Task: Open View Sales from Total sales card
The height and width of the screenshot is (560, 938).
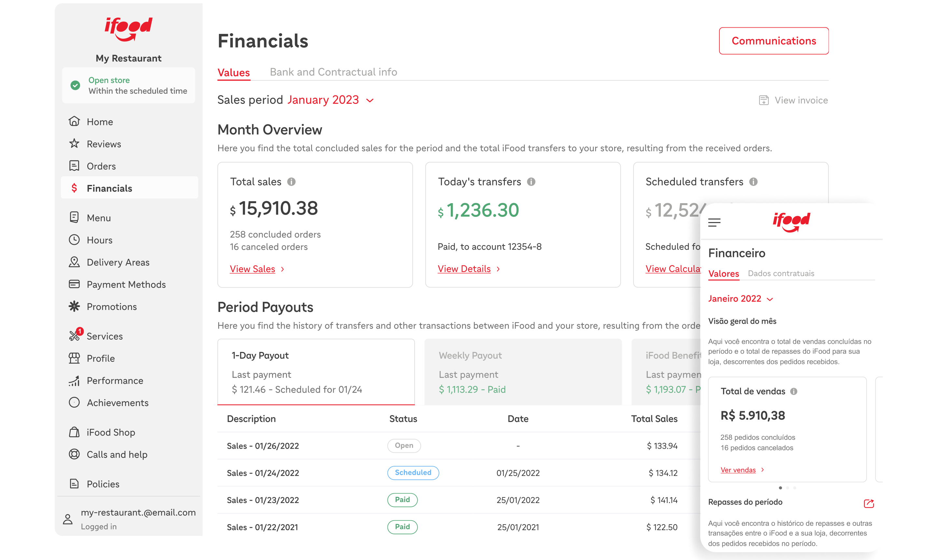Action: click(x=253, y=269)
